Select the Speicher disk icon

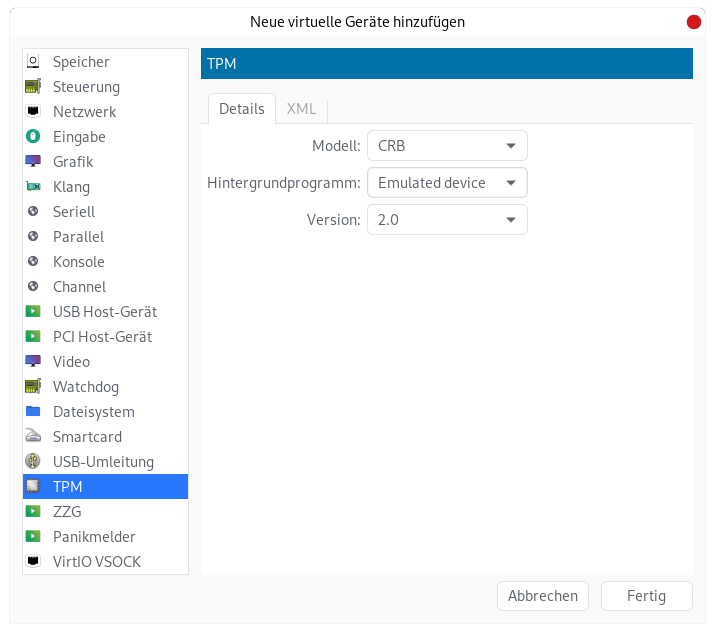[33, 61]
